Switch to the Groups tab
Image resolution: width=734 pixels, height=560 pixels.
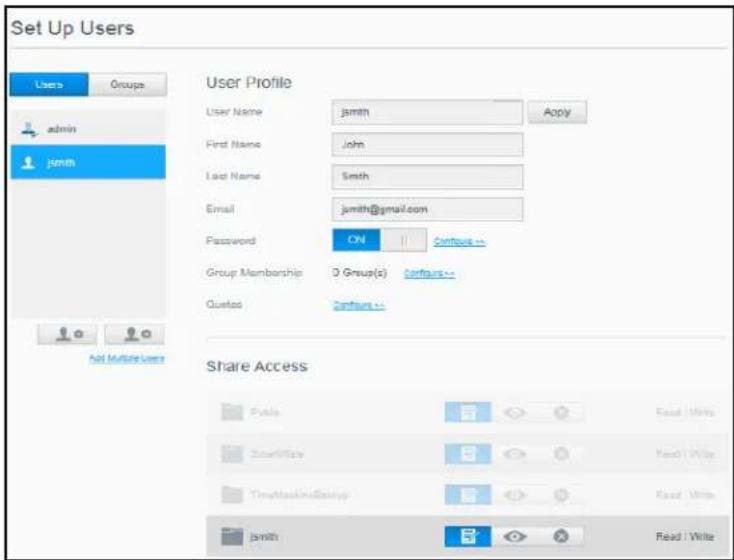pyautogui.click(x=127, y=85)
